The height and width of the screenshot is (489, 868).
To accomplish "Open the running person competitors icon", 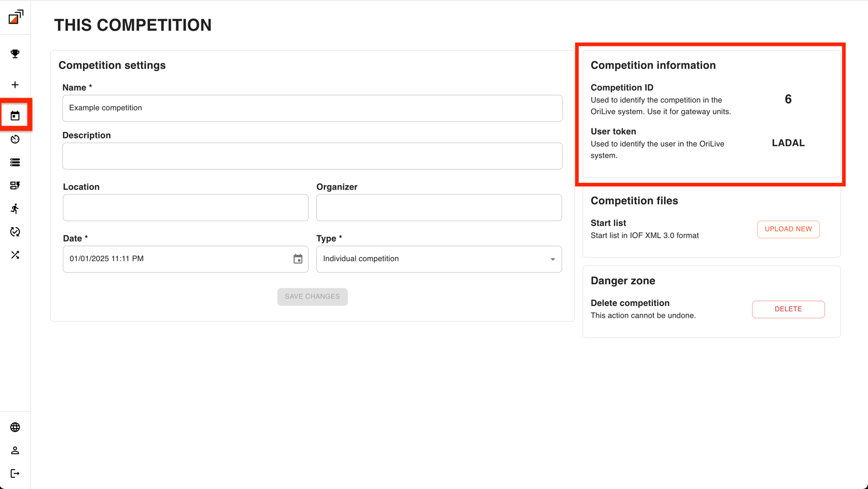I will click(x=15, y=209).
